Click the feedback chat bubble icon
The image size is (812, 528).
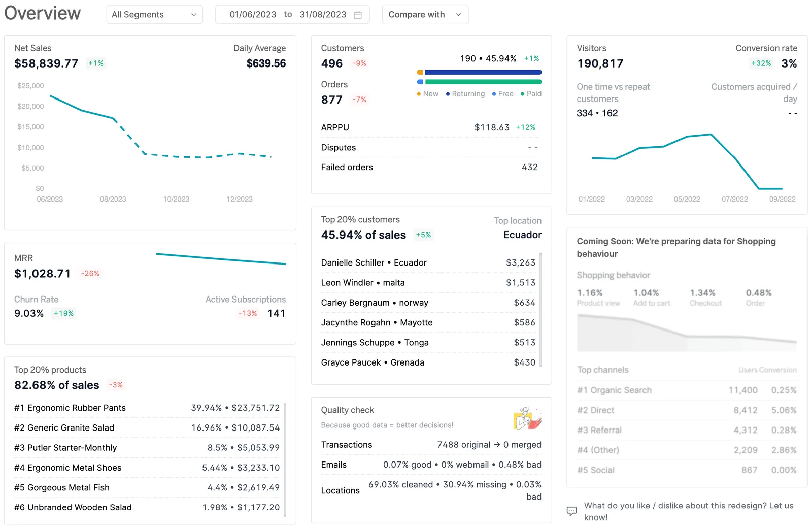coord(571,511)
